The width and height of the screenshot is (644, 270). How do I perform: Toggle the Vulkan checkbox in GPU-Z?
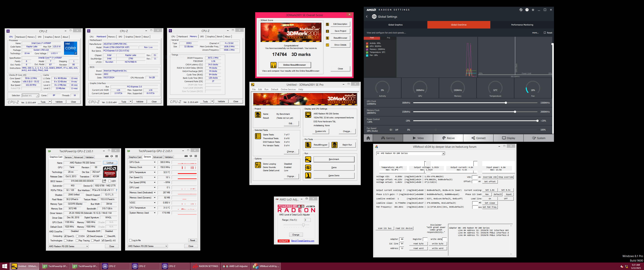65,241
